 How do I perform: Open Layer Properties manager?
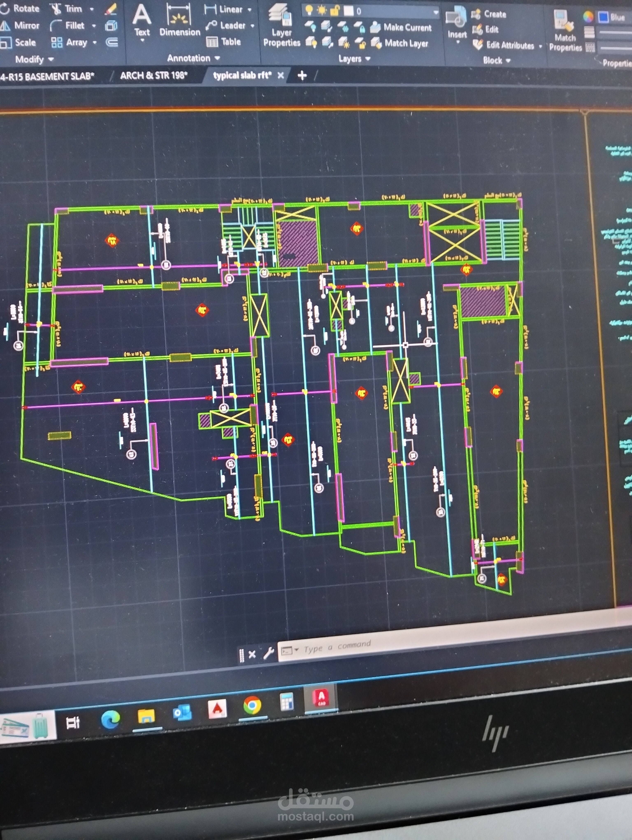coord(281,26)
